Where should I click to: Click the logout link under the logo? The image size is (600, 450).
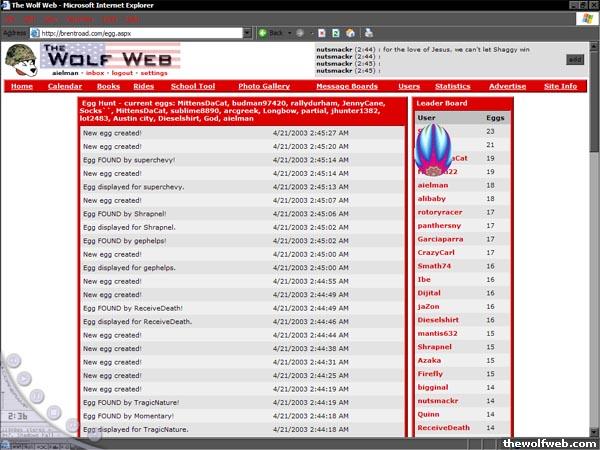click(x=123, y=73)
